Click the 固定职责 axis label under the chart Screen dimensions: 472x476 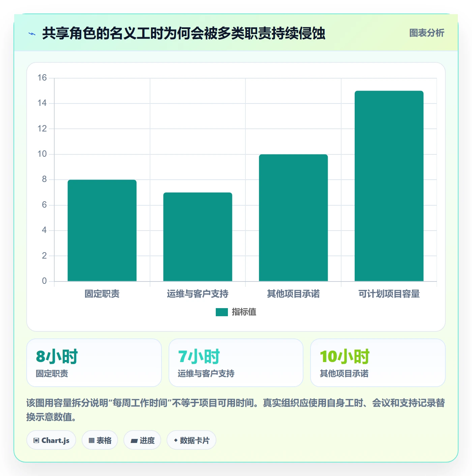point(102,294)
